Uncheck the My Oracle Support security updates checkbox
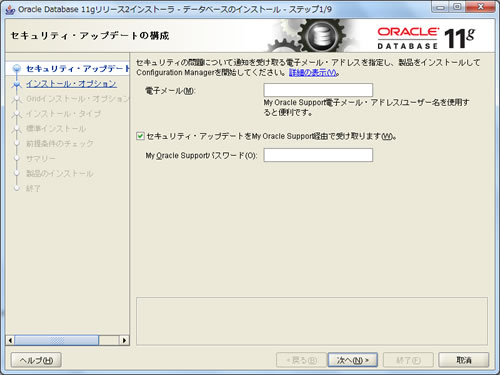The width and height of the screenshot is (500, 375). [140, 136]
